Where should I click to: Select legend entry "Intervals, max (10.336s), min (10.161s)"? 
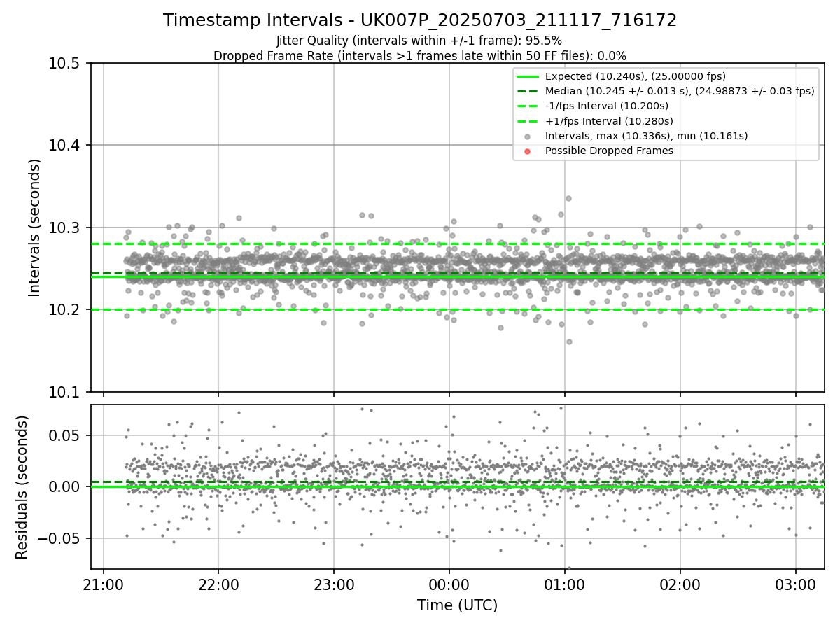(647, 136)
